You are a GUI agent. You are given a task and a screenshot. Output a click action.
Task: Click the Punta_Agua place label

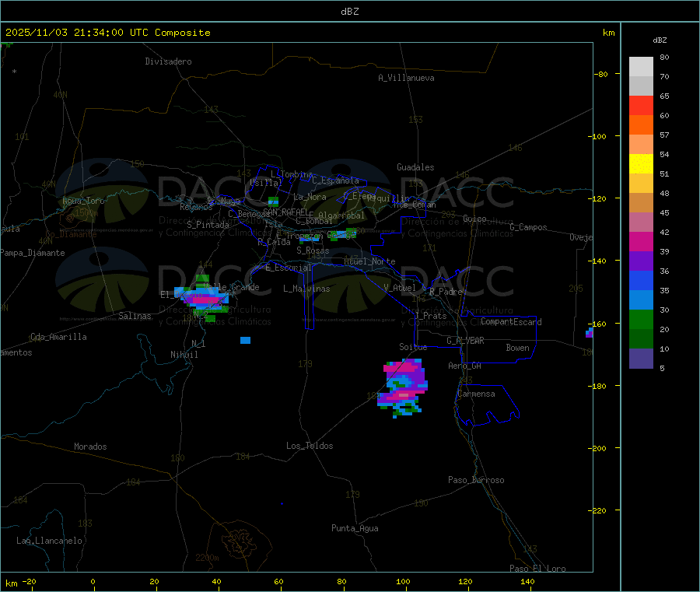coord(355,528)
